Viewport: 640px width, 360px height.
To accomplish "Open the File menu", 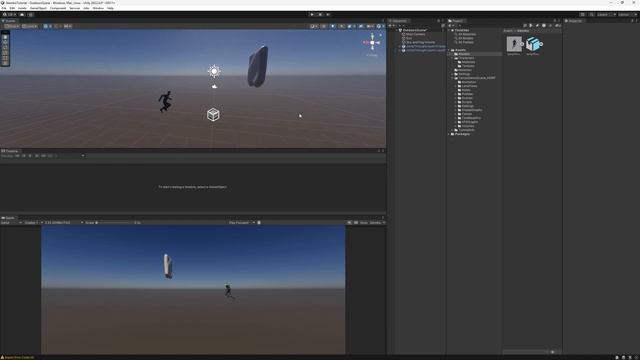I will point(4,8).
